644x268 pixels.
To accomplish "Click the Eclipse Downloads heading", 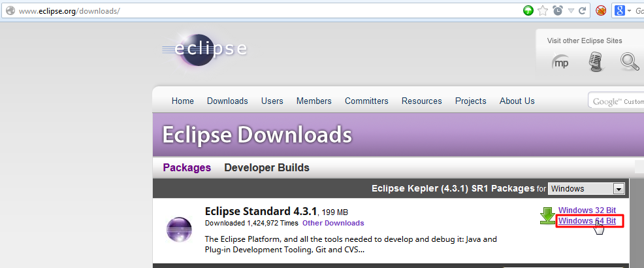I will click(257, 135).
